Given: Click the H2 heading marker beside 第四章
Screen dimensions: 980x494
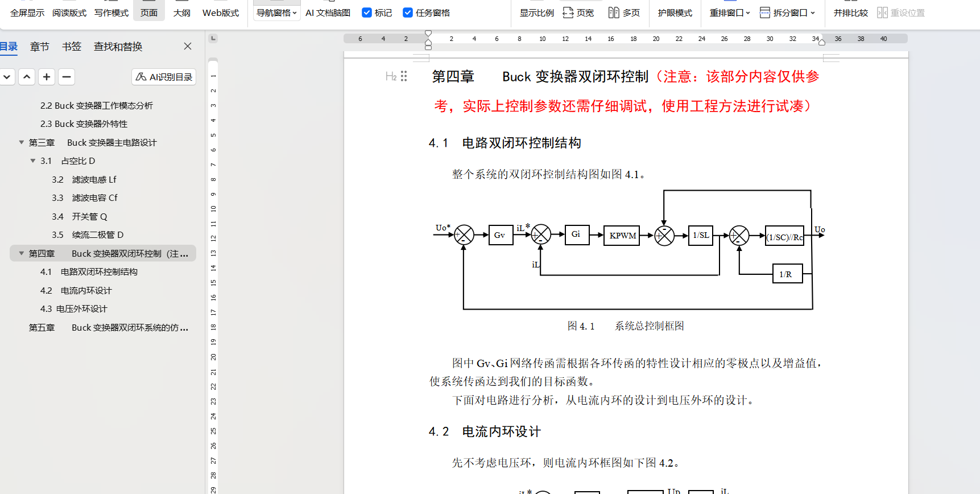Looking at the screenshot, I should point(391,76).
